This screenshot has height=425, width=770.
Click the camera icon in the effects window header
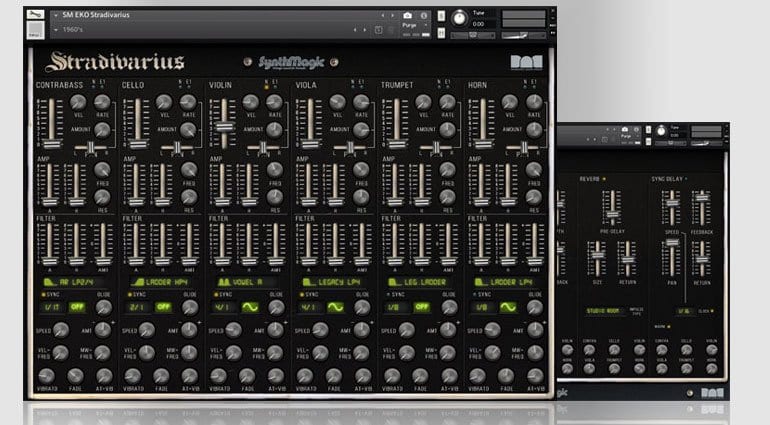(x=625, y=129)
